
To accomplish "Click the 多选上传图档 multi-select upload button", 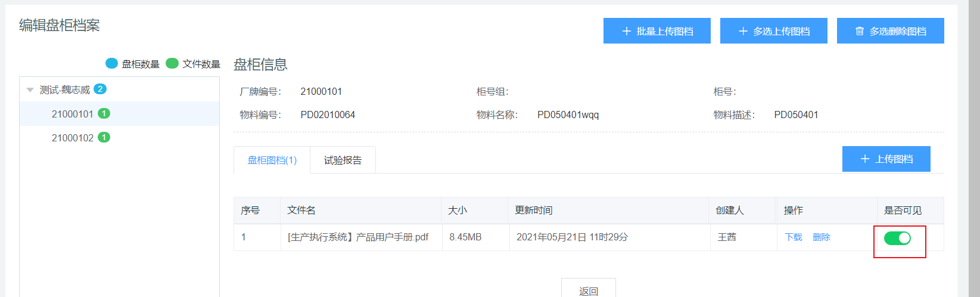I will (773, 31).
